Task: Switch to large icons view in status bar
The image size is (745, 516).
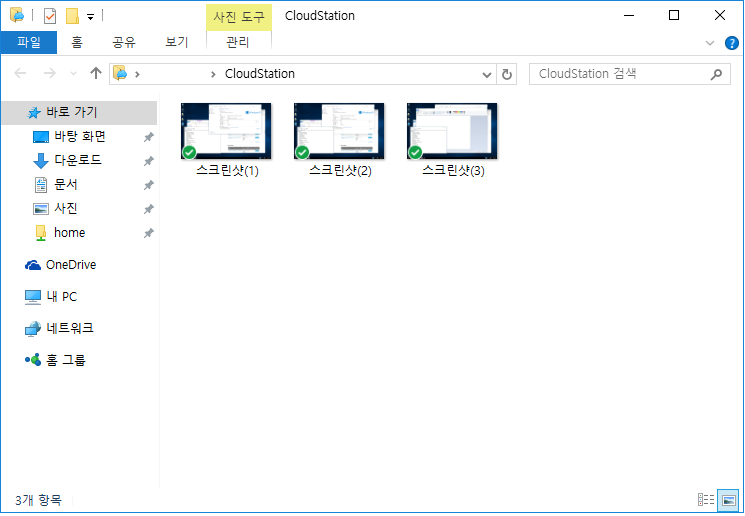Action: (x=728, y=500)
